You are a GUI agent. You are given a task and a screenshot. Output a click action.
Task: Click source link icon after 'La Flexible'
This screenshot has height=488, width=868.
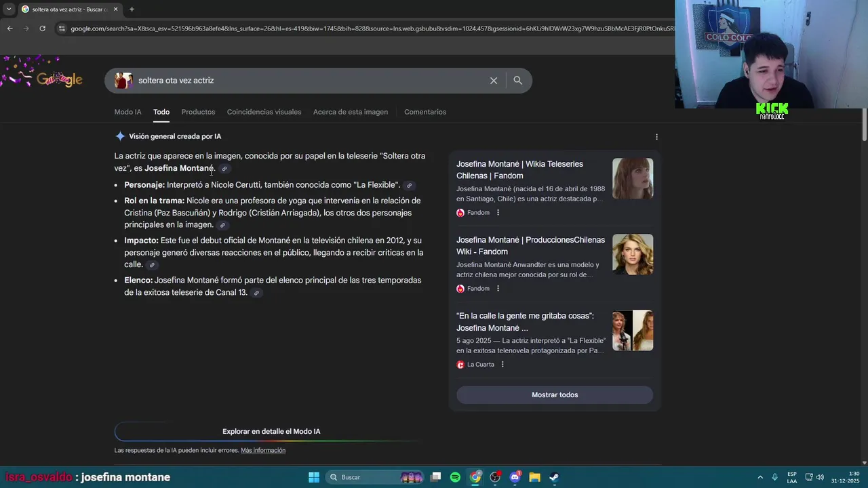[409, 185]
